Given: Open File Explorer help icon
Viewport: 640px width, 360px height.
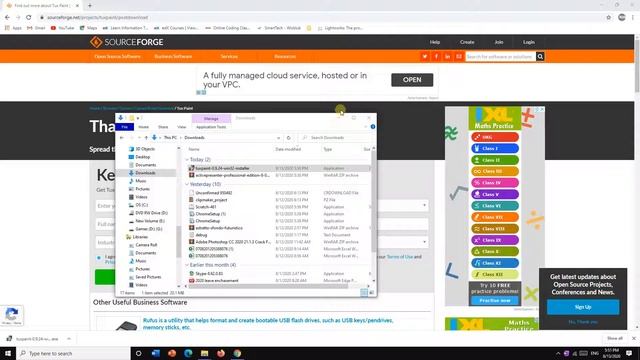Looking at the screenshot, I should tap(373, 127).
